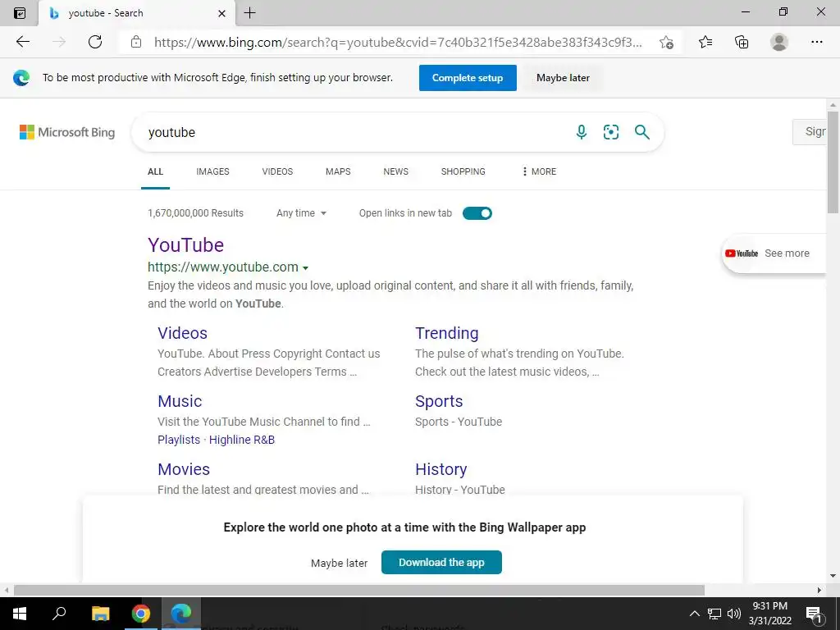The width and height of the screenshot is (840, 630).
Task: Open the Music sublink
Action: tap(180, 401)
